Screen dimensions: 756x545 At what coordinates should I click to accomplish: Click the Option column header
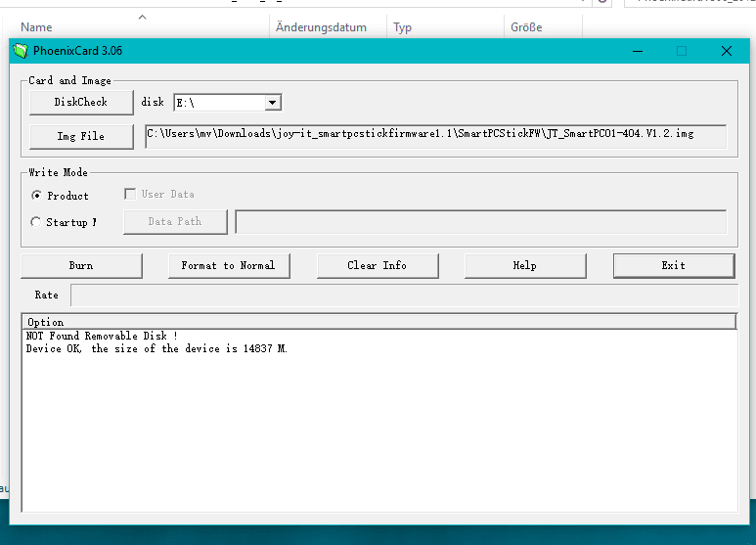pyautogui.click(x=379, y=322)
